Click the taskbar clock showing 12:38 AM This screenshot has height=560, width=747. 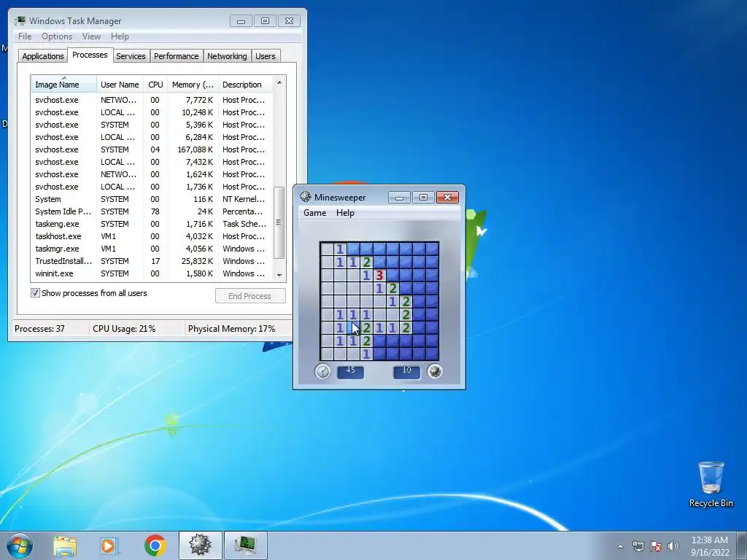pyautogui.click(x=710, y=546)
